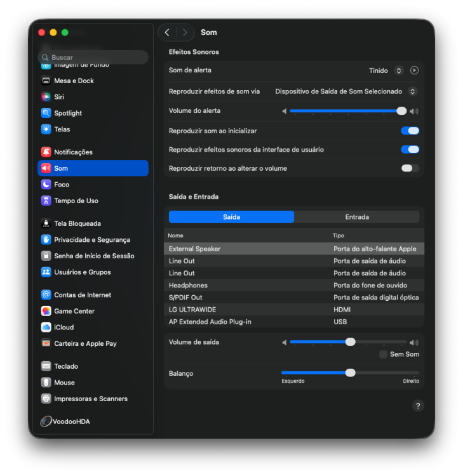
Task: Open Mesa e Dock settings icon
Action: (46, 81)
